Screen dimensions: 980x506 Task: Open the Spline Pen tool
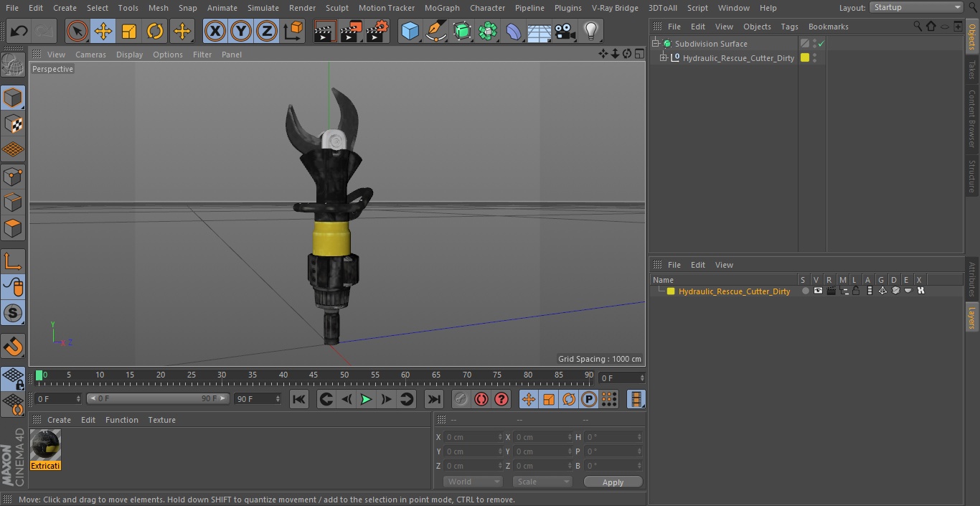point(435,31)
